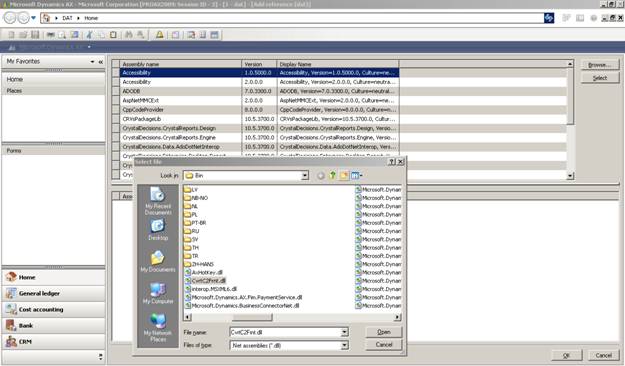Go to My Computer in places bar
Screen dimensions: 625x366
point(158,293)
